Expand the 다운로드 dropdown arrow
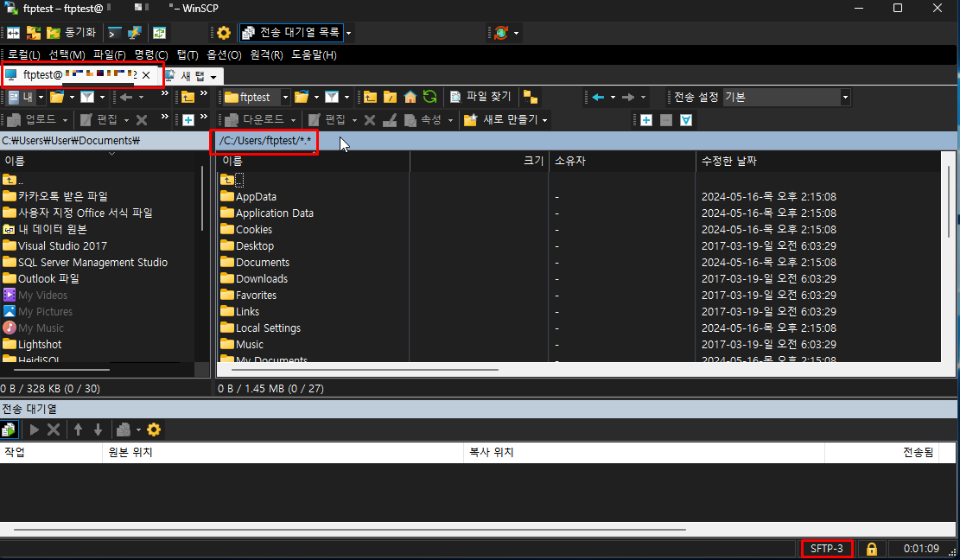 pos(293,120)
